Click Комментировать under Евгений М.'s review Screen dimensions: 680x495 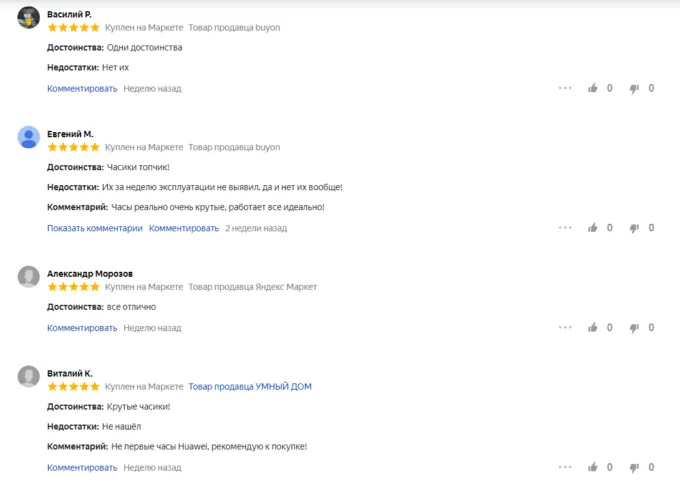(x=184, y=228)
